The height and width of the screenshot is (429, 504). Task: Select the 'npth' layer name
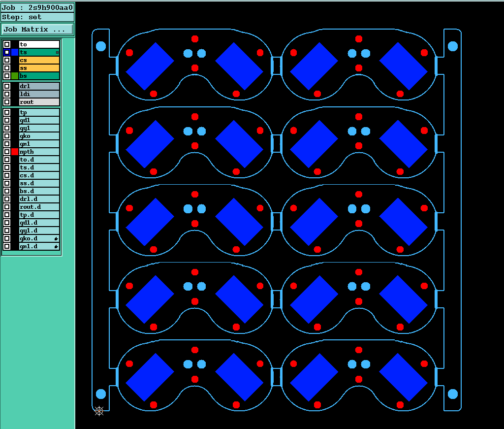pyautogui.click(x=39, y=152)
